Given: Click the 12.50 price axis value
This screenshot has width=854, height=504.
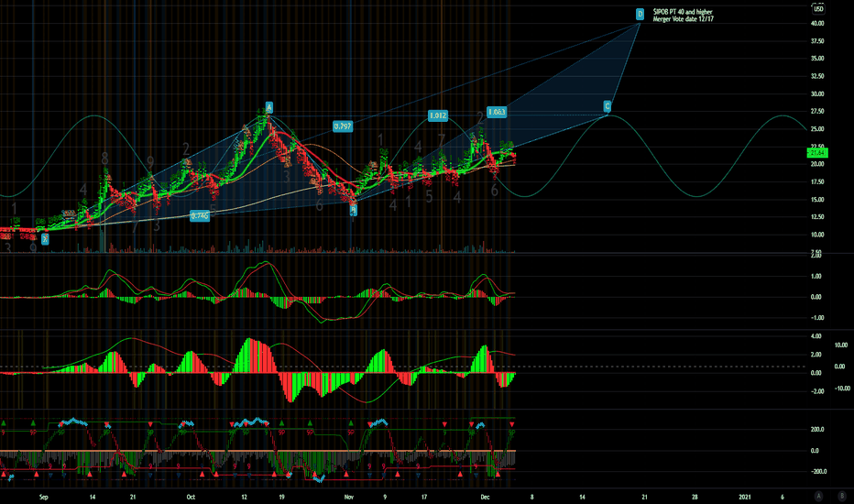Looking at the screenshot, I should (x=817, y=217).
